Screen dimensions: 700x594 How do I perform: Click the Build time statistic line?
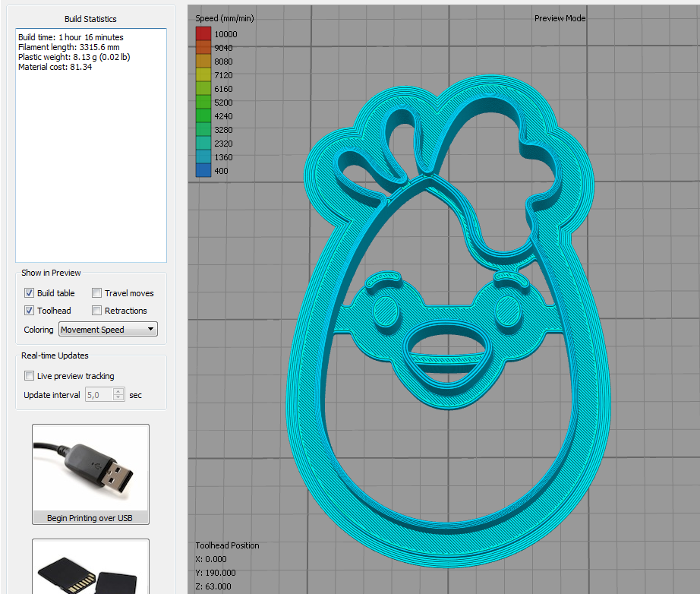click(x=71, y=37)
